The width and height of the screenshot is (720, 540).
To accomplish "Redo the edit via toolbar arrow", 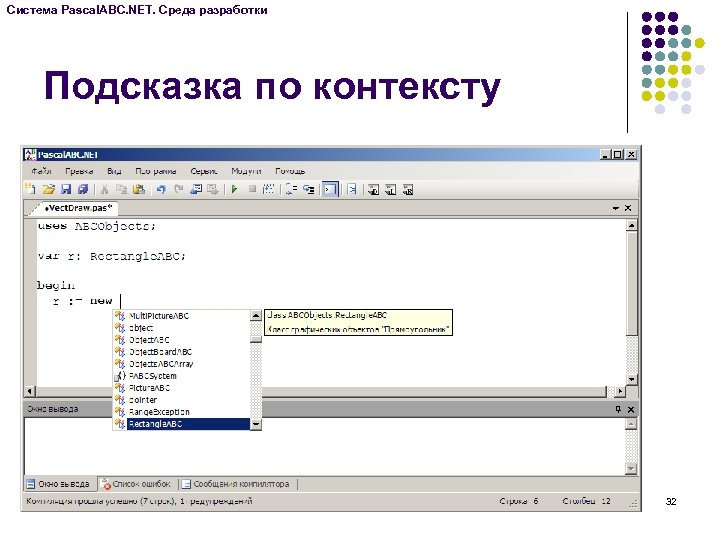I will pos(179,189).
